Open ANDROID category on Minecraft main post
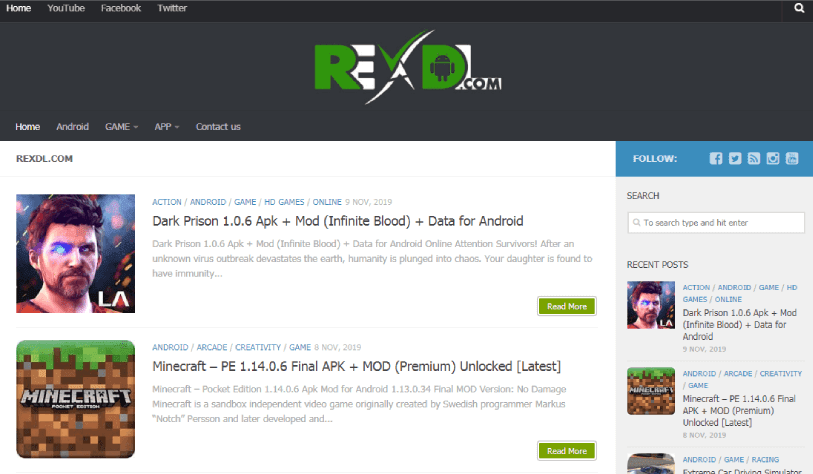The image size is (813, 474). tap(170, 347)
